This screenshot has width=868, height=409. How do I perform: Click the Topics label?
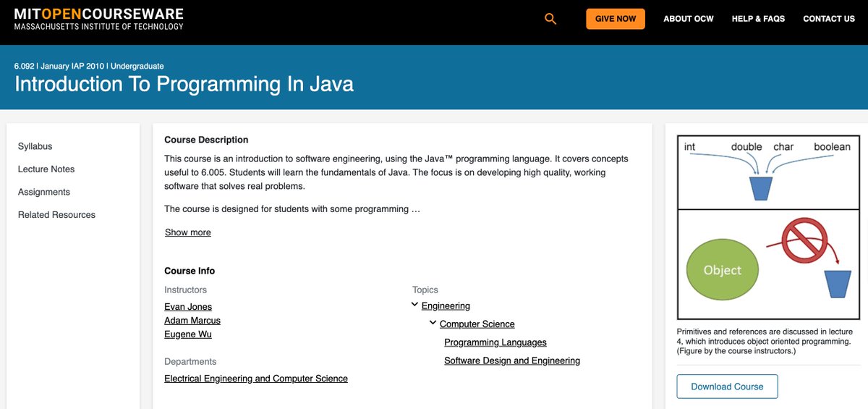coord(425,290)
